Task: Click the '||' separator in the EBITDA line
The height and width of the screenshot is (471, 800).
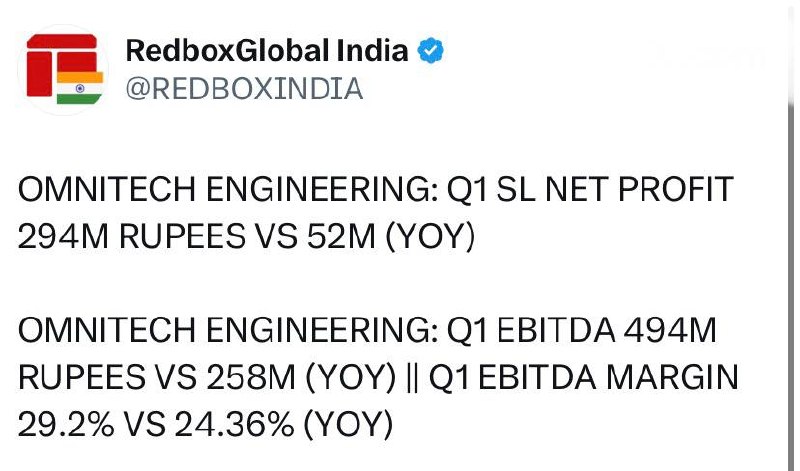Action: [413, 378]
